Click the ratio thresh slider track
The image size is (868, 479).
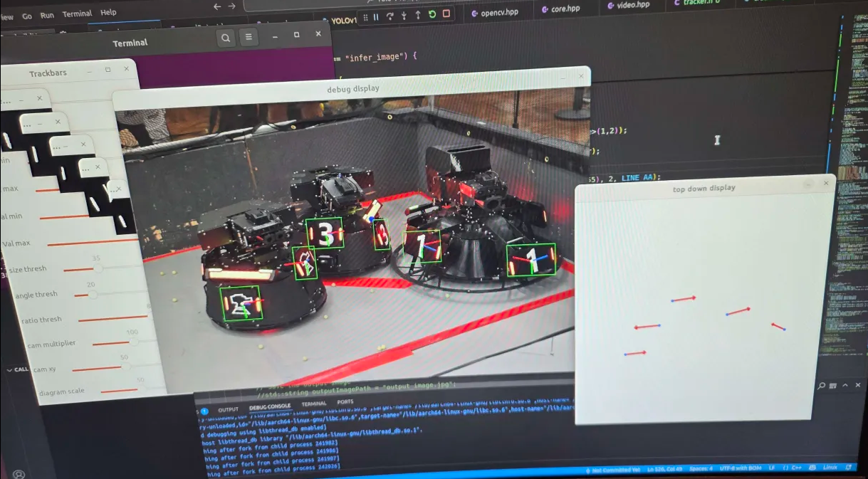coord(113,318)
